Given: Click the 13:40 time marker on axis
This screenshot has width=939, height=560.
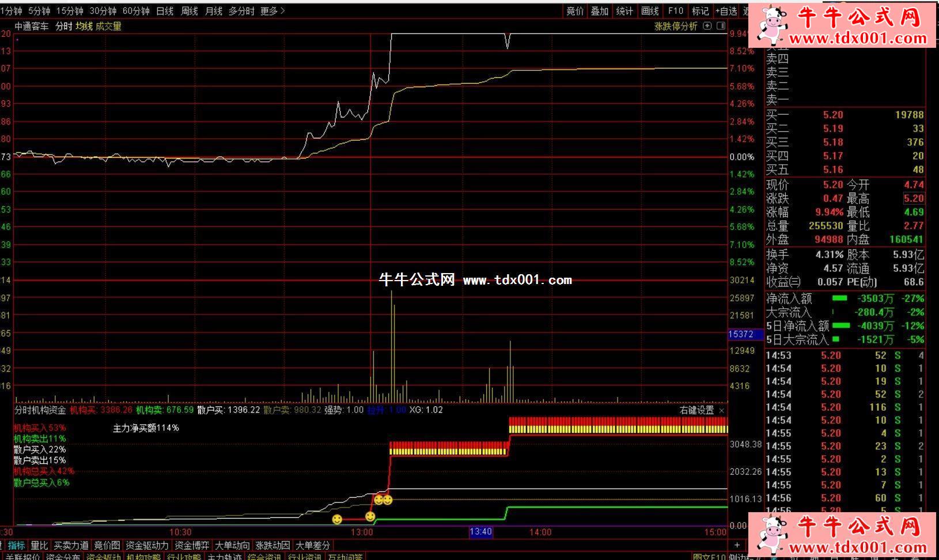Looking at the screenshot, I should point(480,532).
